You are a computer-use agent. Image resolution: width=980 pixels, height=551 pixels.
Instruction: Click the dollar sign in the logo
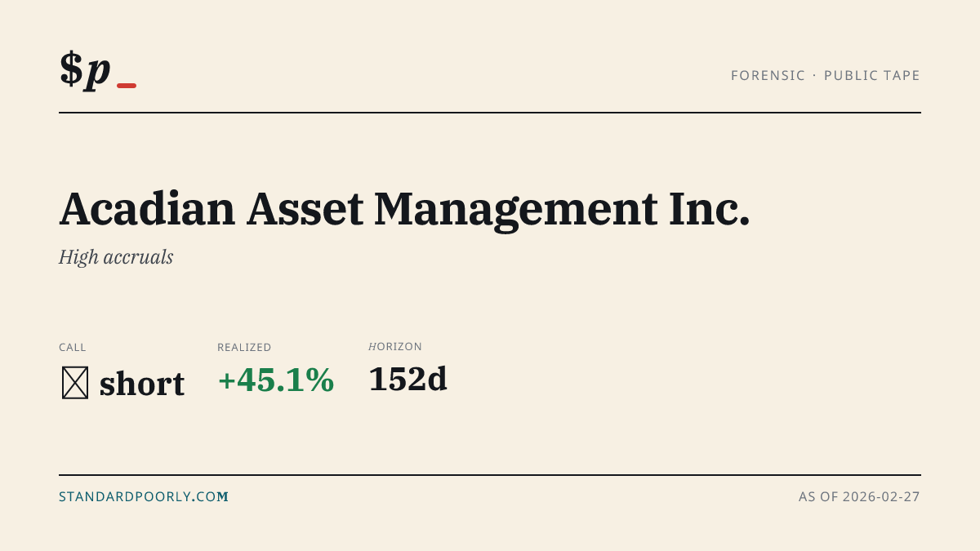(x=71, y=69)
